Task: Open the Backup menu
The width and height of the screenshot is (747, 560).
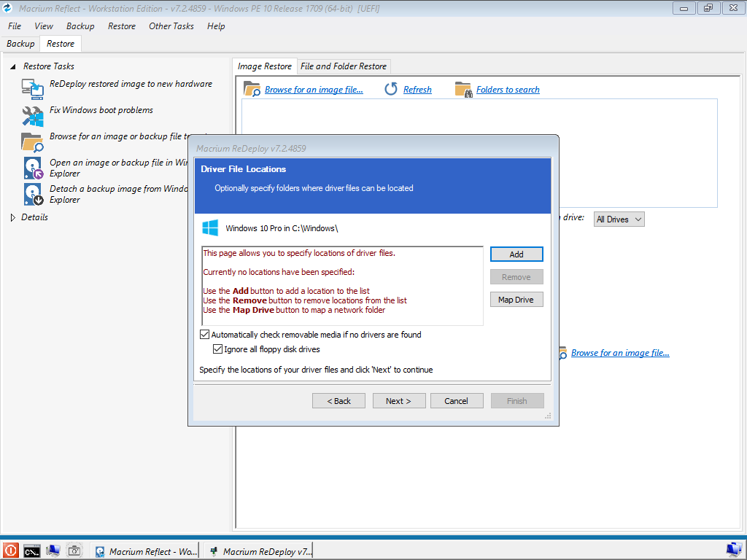Action: 80,26
